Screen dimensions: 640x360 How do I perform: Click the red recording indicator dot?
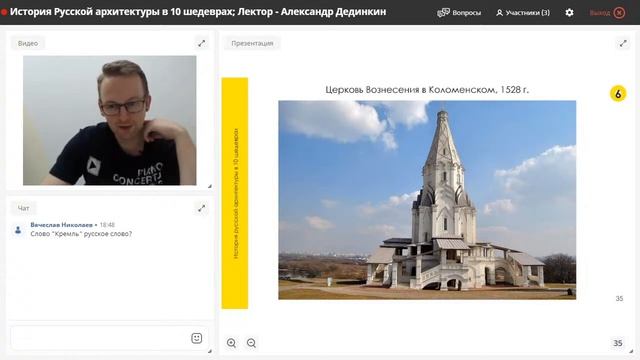(x=4, y=12)
